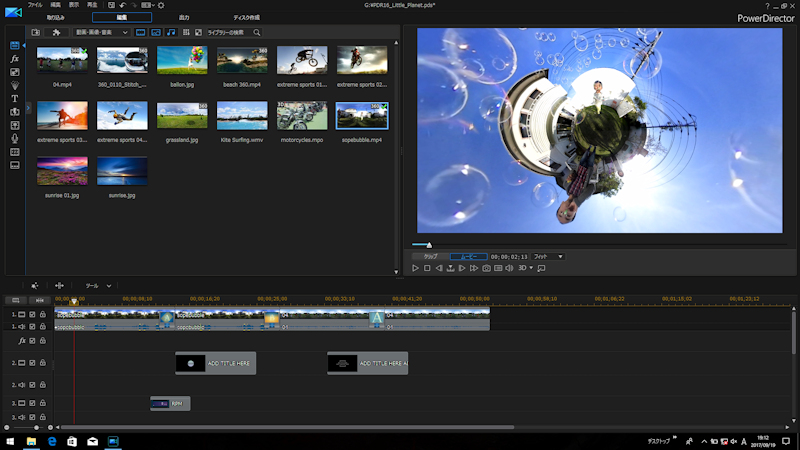
Task: Switch to the Disc Creation tab
Action: [x=247, y=18]
